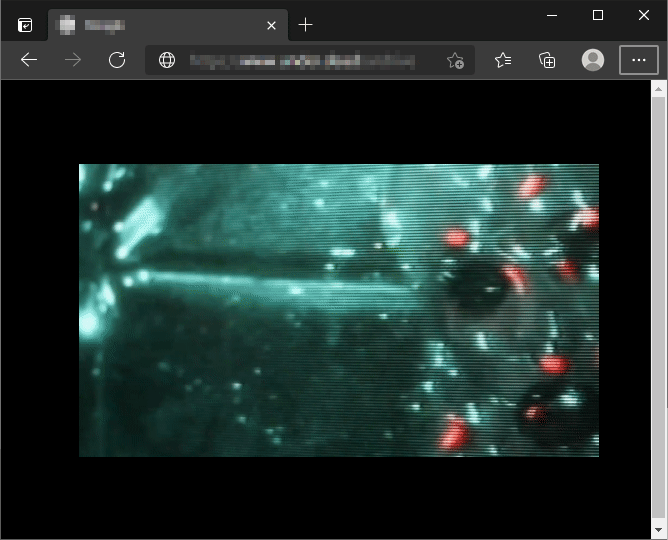668x540 pixels.
Task: Open the tab actions menu icon
Action: pyautogui.click(x=25, y=25)
